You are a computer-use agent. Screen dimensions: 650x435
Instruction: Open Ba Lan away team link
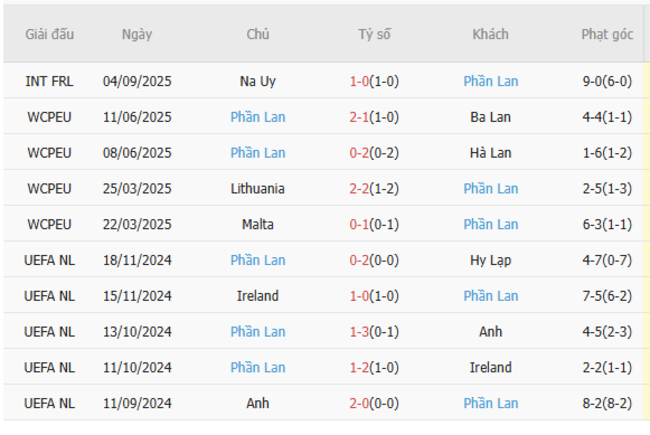(x=490, y=117)
